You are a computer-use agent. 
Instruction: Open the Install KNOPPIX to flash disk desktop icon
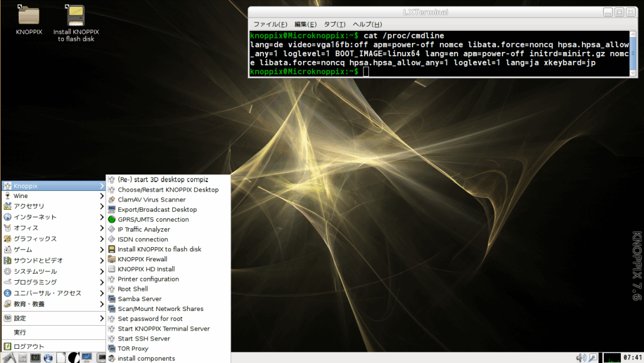76,23
